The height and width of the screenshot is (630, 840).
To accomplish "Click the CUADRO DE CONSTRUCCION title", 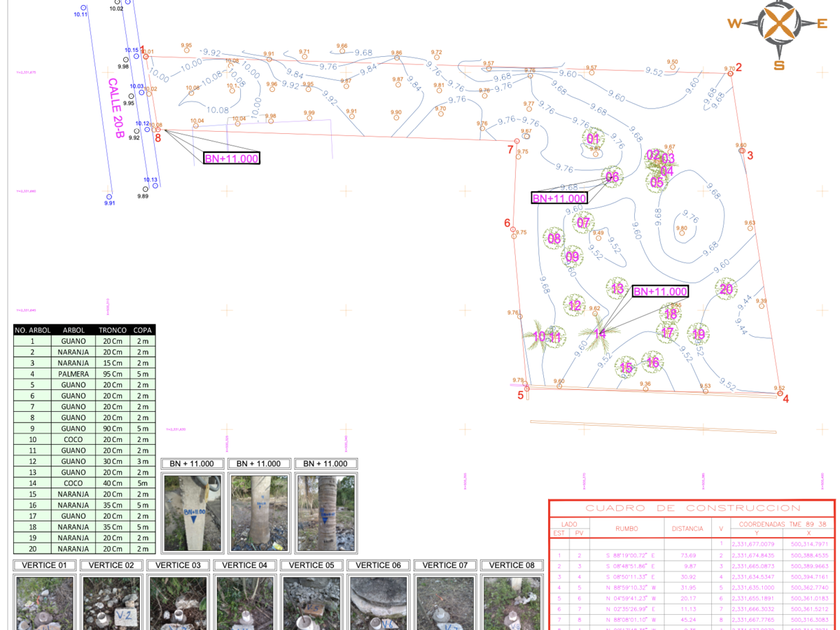I will [693, 508].
